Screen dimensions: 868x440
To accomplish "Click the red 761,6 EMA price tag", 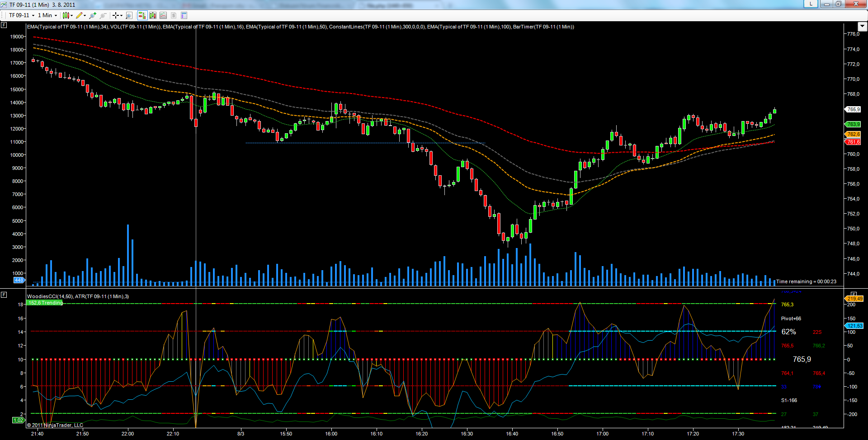I will coord(853,142).
